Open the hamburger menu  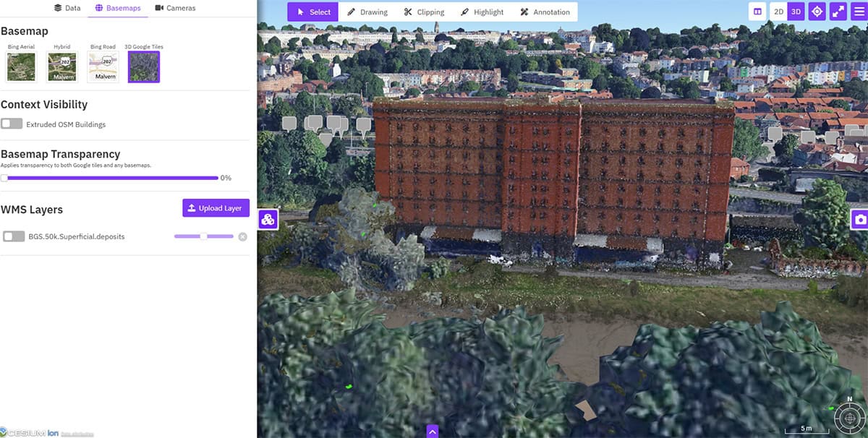pyautogui.click(x=859, y=12)
